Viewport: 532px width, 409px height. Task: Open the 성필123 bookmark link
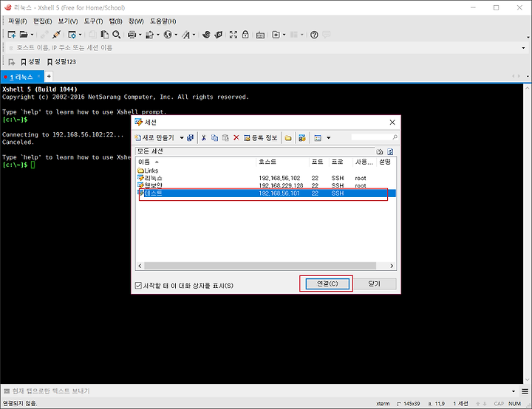pyautogui.click(x=61, y=62)
